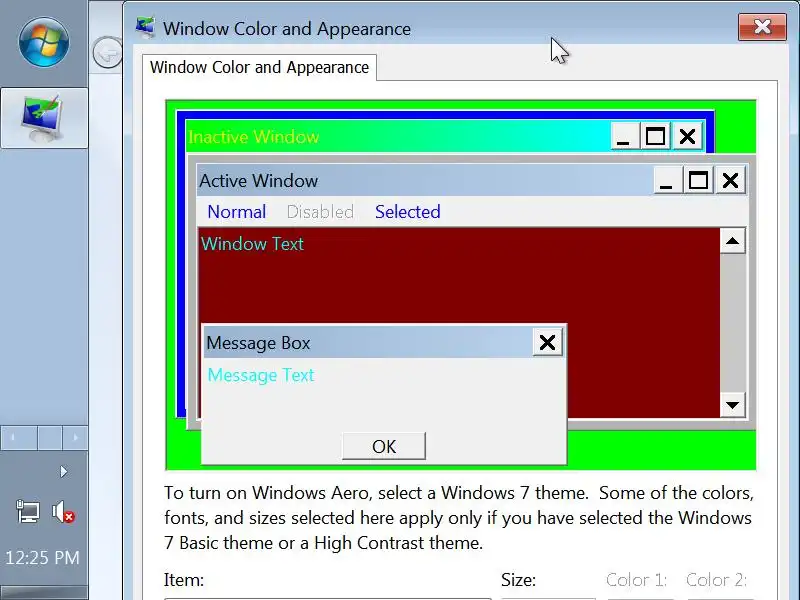The width and height of the screenshot is (800, 600).
Task: Click the dark red window background preview
Action: pyautogui.click(x=459, y=286)
